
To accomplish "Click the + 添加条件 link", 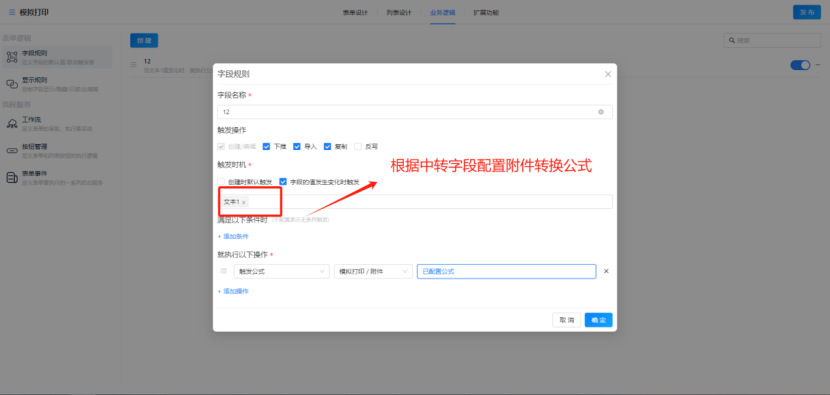I will click(x=233, y=236).
